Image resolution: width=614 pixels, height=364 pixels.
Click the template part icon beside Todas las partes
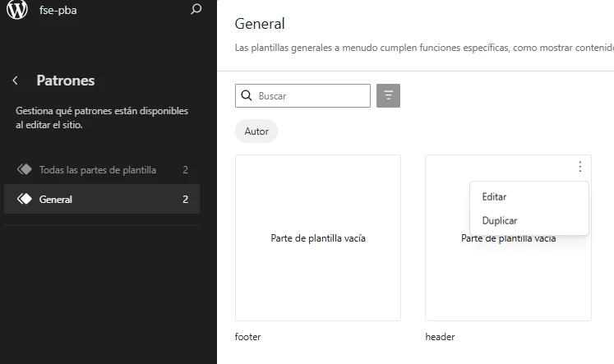[x=25, y=169]
